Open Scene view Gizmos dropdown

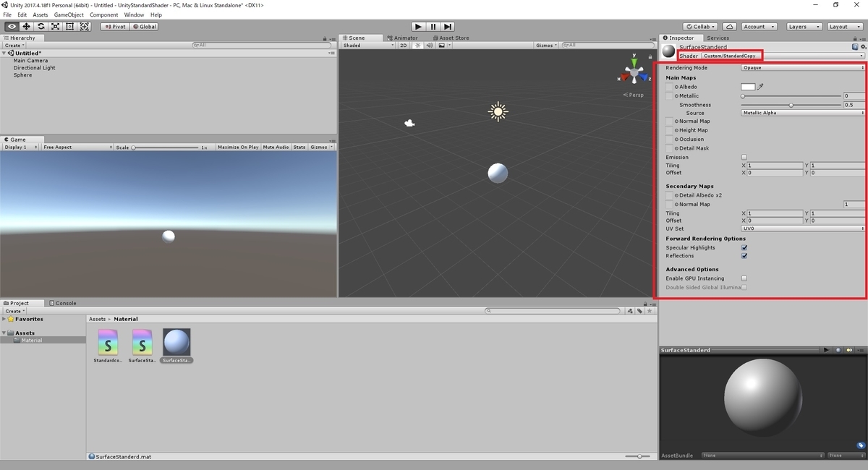[546, 46]
